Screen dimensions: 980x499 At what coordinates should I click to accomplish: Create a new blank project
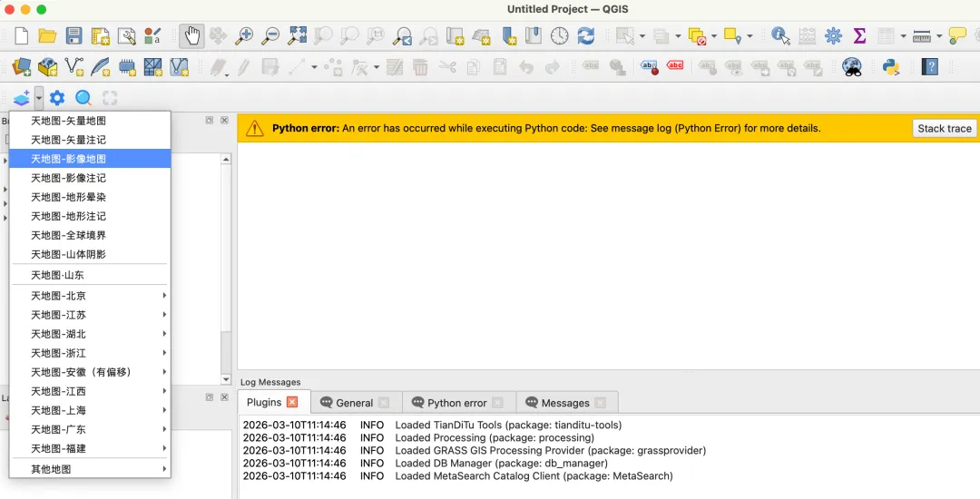pyautogui.click(x=21, y=35)
